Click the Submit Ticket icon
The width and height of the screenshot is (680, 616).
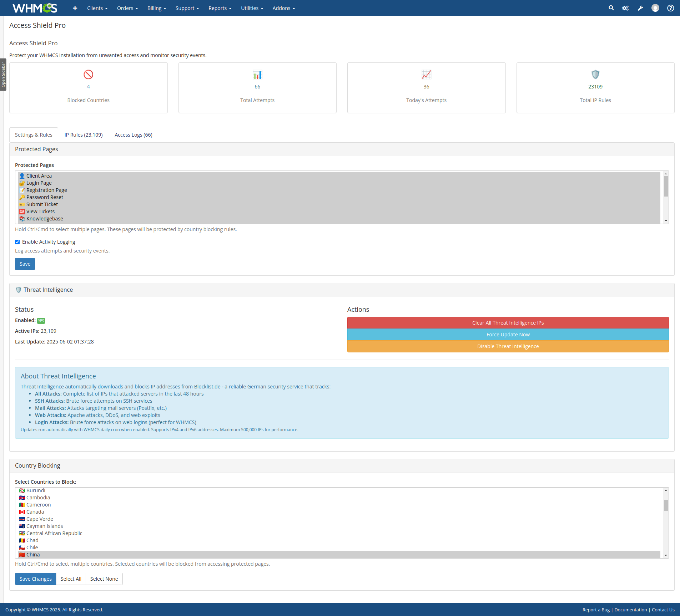point(22,204)
